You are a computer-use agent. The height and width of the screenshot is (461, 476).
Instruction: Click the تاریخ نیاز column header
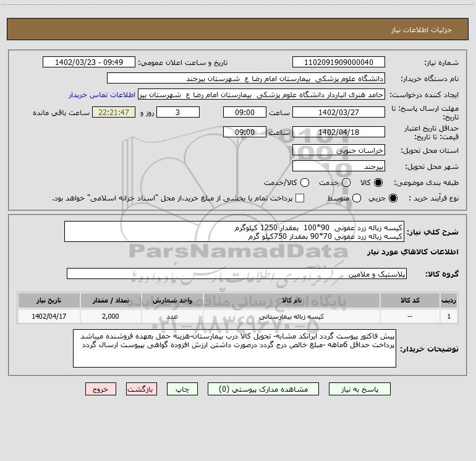tap(49, 300)
